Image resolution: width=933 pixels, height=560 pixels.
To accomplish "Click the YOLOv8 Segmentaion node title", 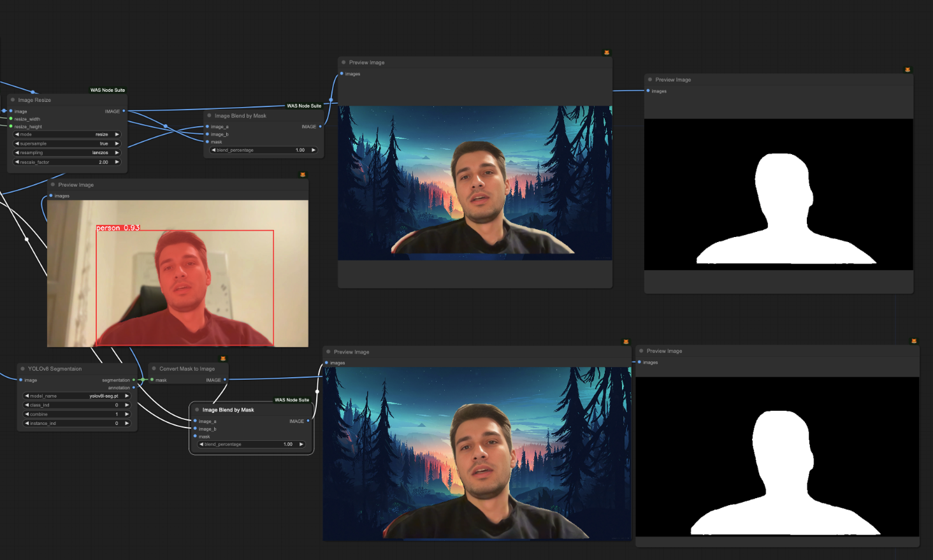I will pos(55,368).
